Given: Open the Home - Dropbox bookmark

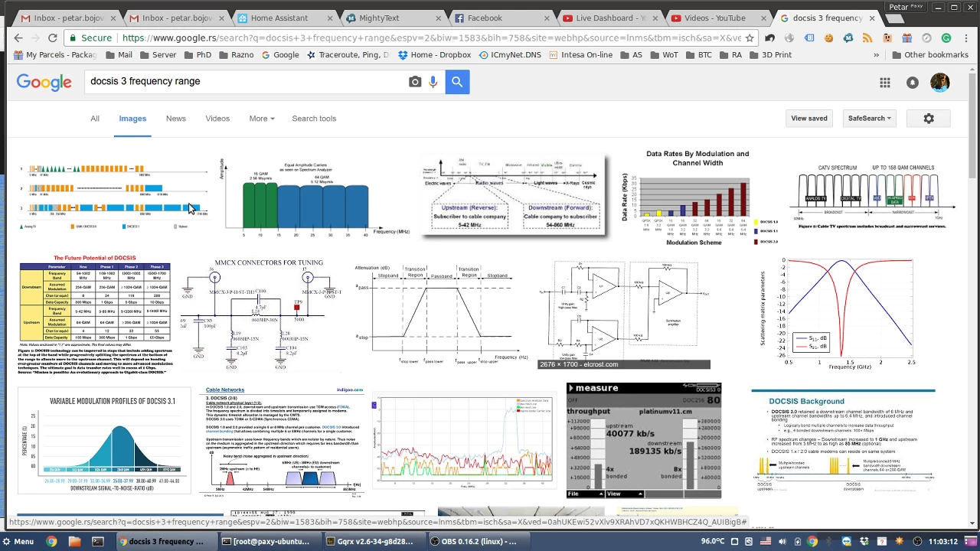Looking at the screenshot, I should click(x=434, y=55).
